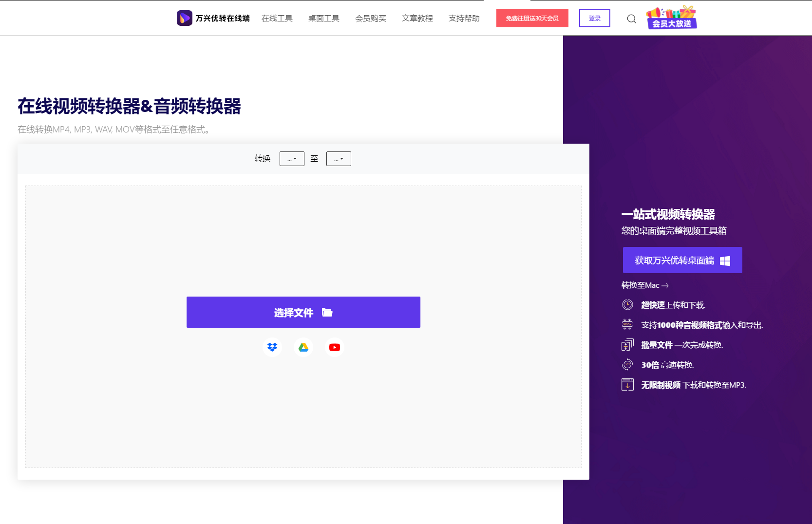Click the Google Drive upload icon
Screen dimensions: 812x524
303,347
